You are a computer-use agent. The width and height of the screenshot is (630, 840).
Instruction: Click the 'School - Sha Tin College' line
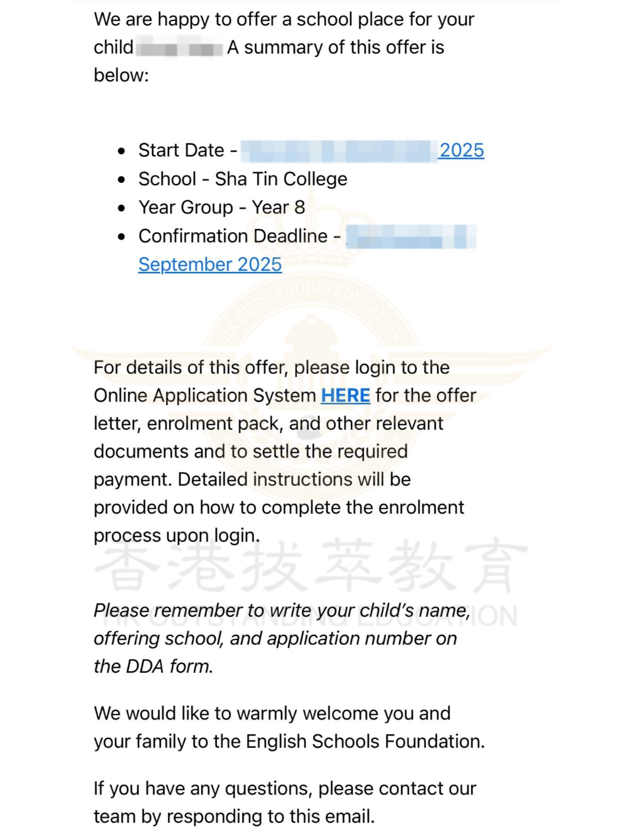pos(243,179)
